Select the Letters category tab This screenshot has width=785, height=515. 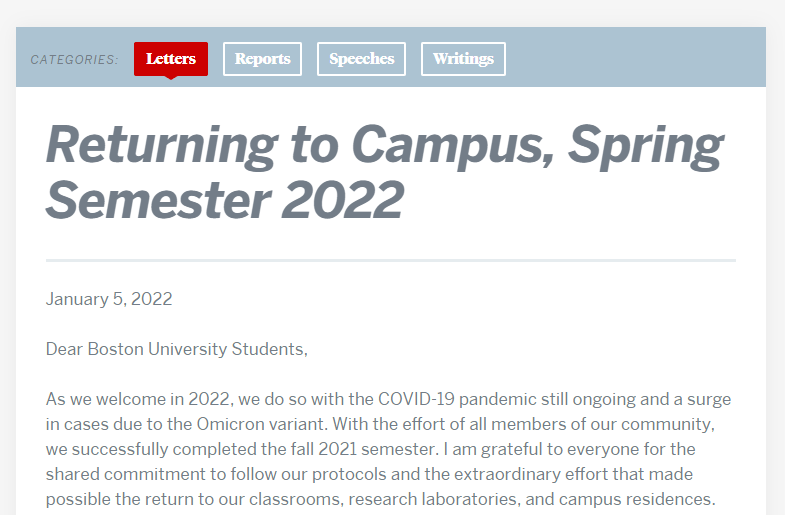point(171,59)
